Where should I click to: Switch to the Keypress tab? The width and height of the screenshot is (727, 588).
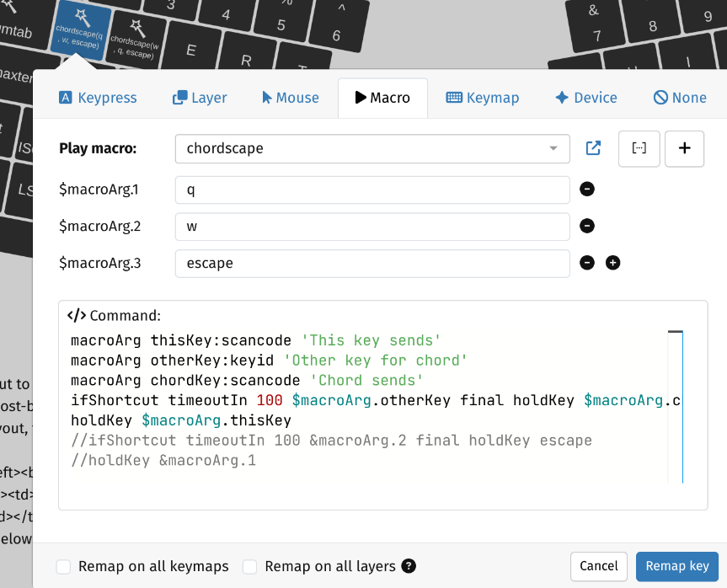(98, 98)
